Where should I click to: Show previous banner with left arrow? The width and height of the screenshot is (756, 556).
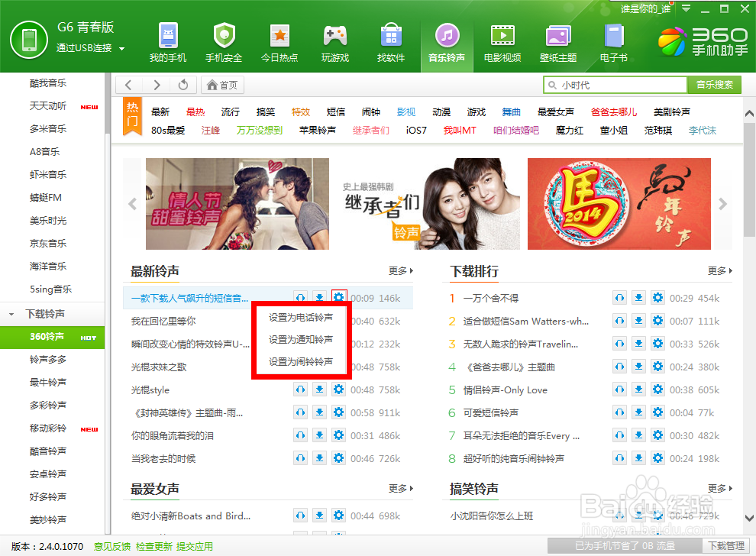[x=133, y=204]
